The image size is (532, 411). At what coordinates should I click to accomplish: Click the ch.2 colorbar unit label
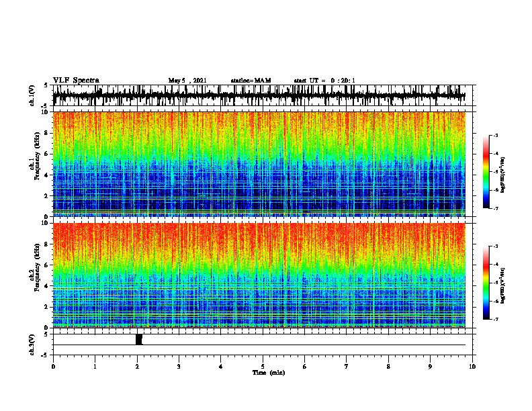coord(503,285)
